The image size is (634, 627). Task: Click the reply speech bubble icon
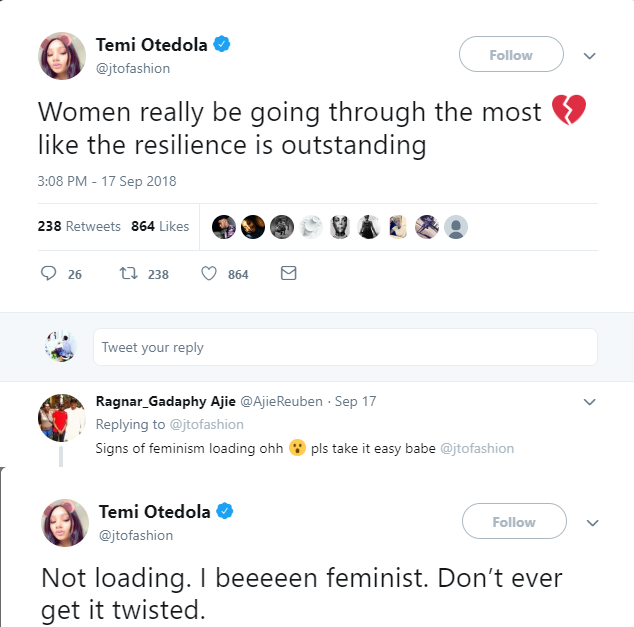(49, 273)
